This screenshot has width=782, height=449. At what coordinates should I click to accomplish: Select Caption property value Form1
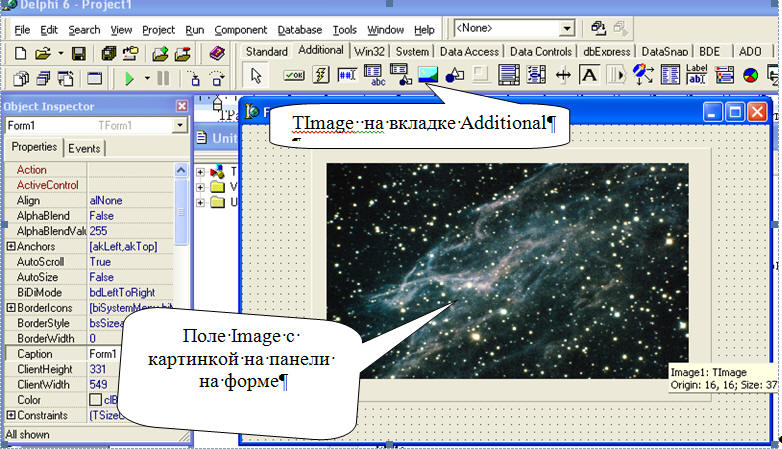pyautogui.click(x=103, y=354)
